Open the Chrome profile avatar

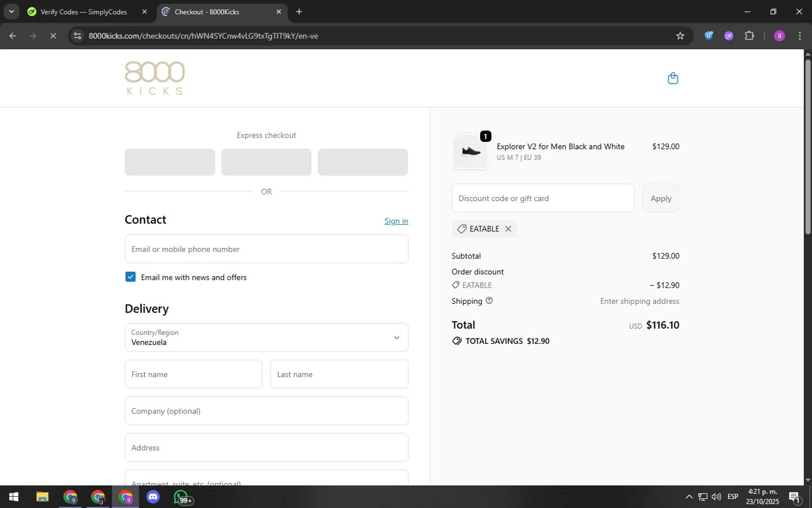[780, 36]
